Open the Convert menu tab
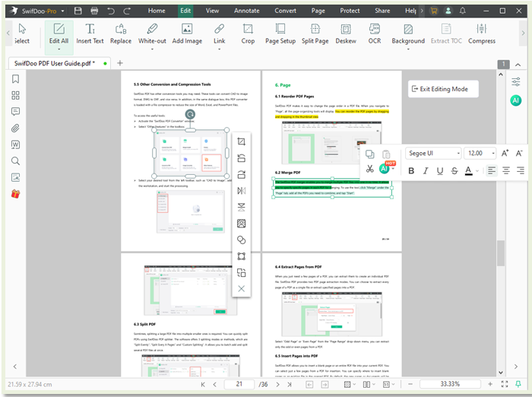Screen dimensions: 532x397 [x=286, y=11]
